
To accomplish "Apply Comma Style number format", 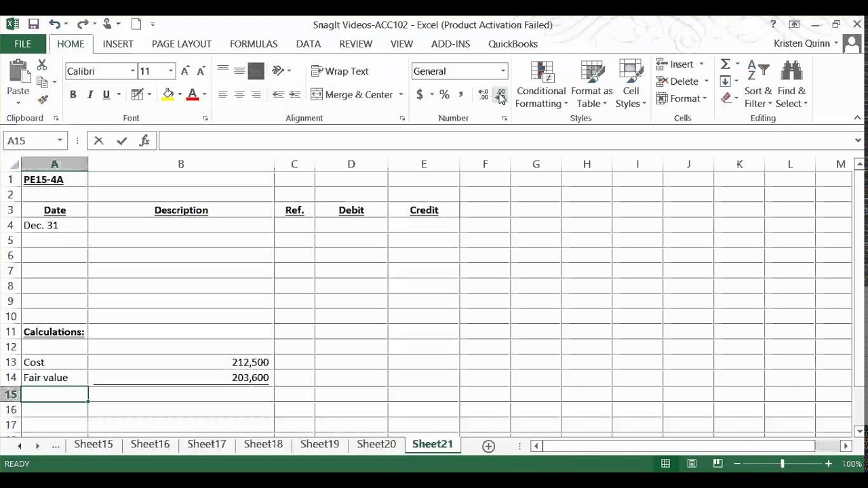I will click(x=461, y=94).
